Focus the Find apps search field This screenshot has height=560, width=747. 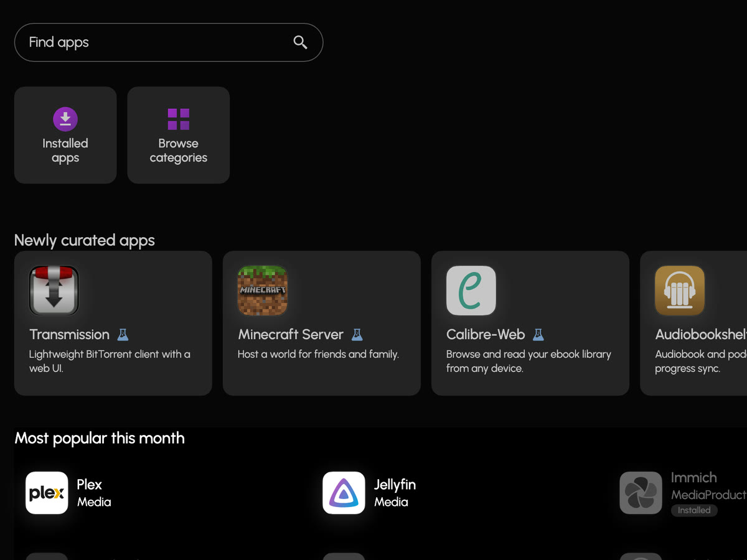(169, 42)
